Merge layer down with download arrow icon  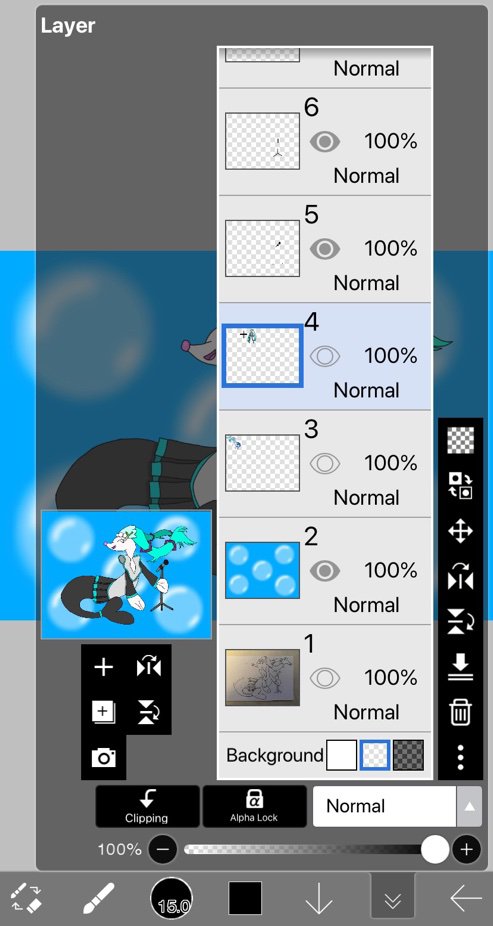460,667
